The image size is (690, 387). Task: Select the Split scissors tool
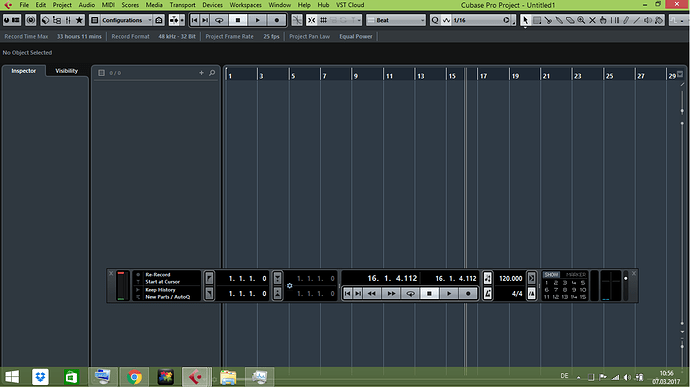tap(548, 20)
